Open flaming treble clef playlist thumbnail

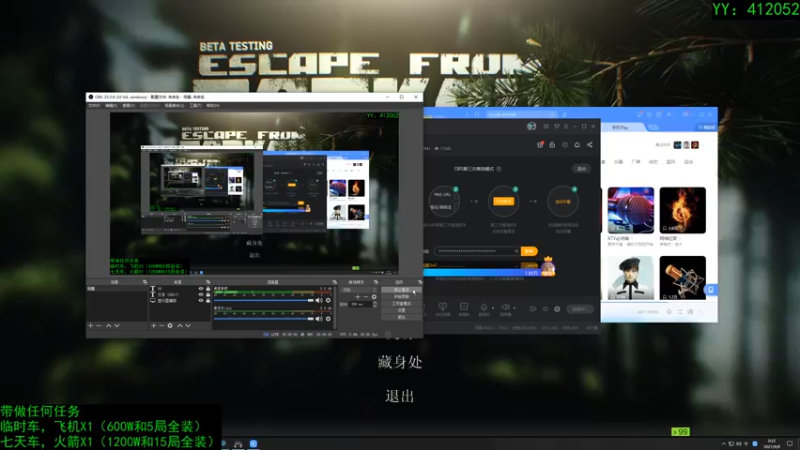(683, 210)
